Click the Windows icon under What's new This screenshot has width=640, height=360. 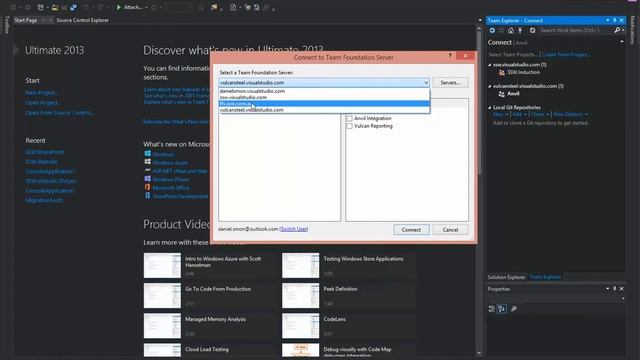coord(148,154)
